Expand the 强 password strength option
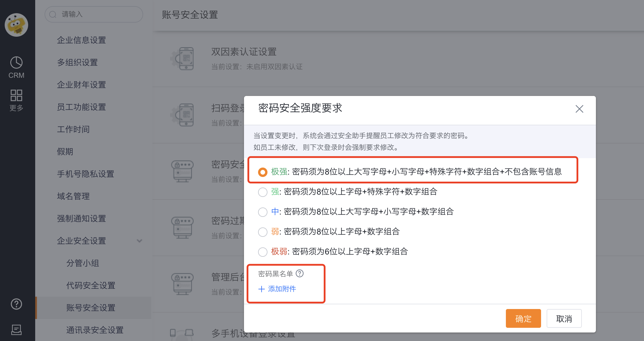The image size is (644, 341). pyautogui.click(x=262, y=192)
